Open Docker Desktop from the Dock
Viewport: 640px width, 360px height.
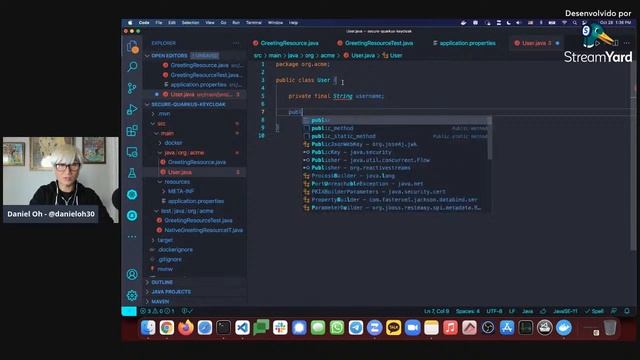click(x=564, y=328)
